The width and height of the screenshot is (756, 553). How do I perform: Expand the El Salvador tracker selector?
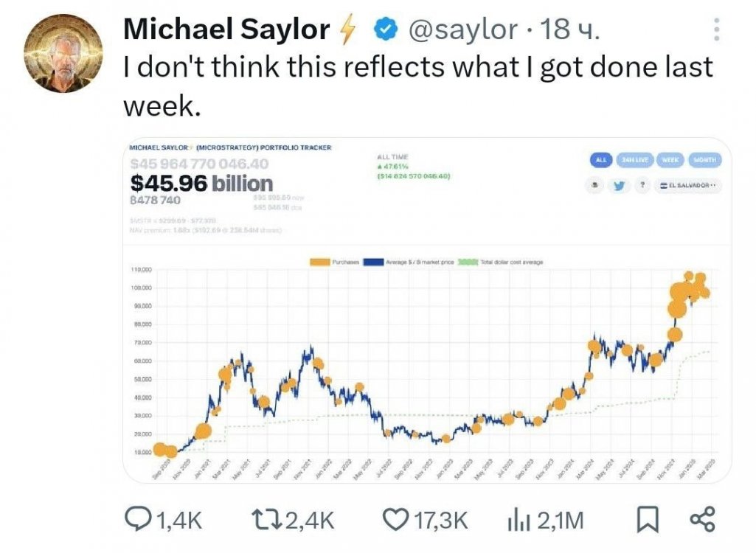(x=689, y=186)
